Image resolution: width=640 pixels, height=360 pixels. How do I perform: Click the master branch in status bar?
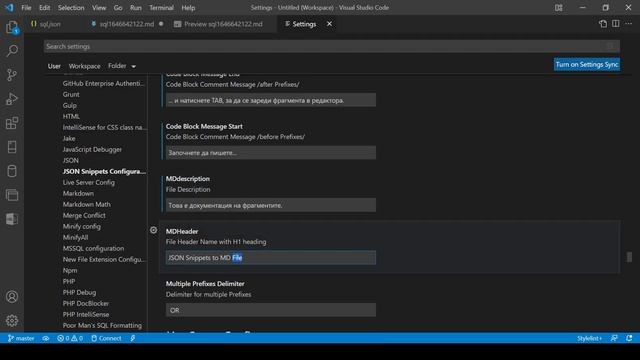tap(21, 338)
